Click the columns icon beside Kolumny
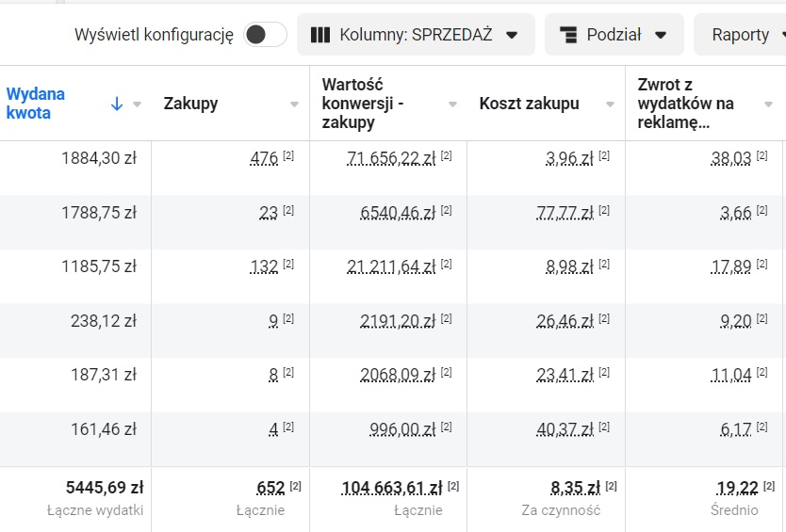Viewport: 786px width, 532px height. (320, 35)
